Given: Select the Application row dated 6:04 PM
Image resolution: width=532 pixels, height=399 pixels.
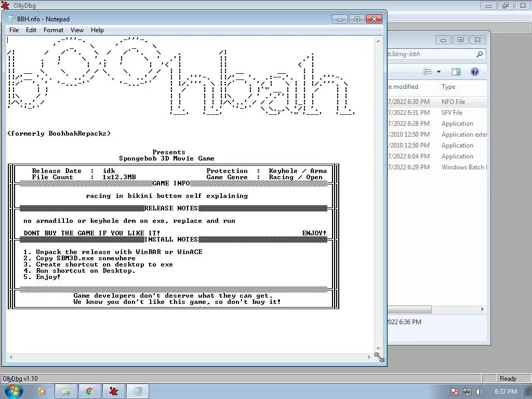Looking at the screenshot, I should point(437,156).
